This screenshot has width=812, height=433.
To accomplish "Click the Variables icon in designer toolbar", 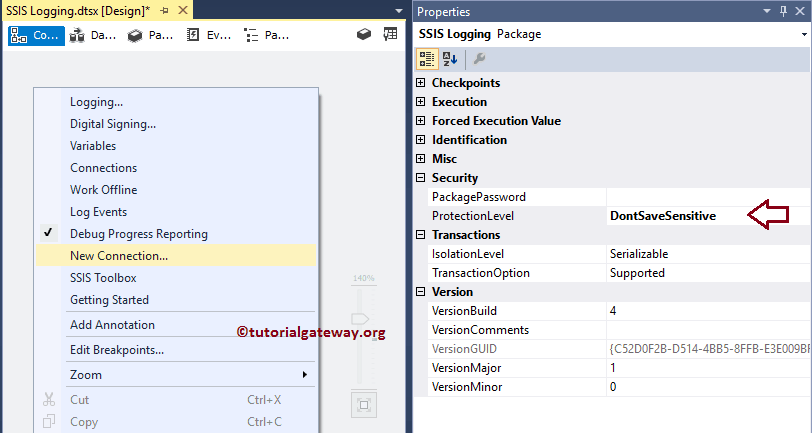I will click(390, 35).
